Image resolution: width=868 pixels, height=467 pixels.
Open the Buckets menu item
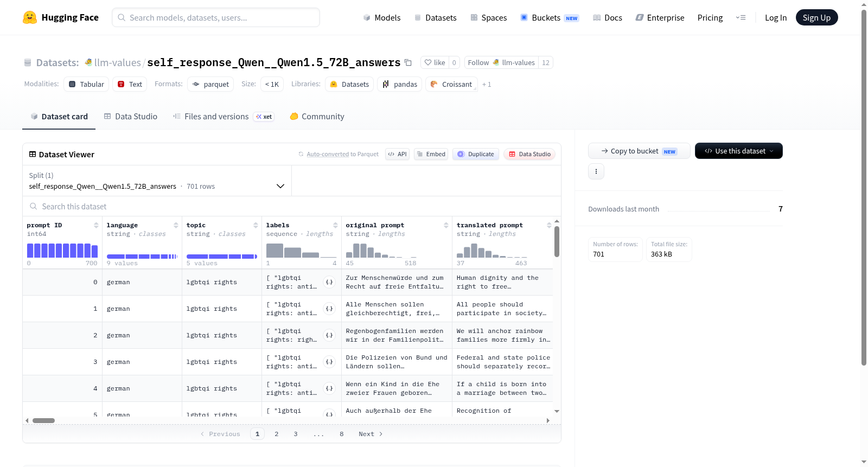pyautogui.click(x=550, y=18)
